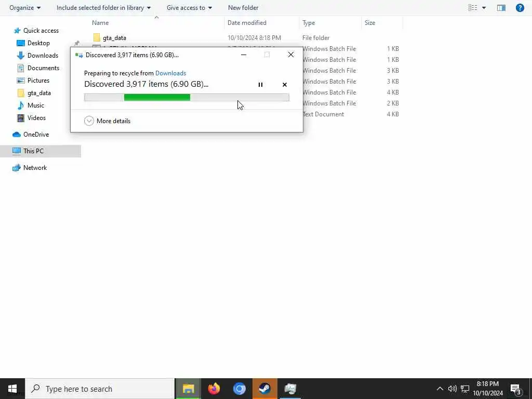The width and height of the screenshot is (532, 399).
Task: Select This PC in navigation pane
Action: tap(41, 151)
